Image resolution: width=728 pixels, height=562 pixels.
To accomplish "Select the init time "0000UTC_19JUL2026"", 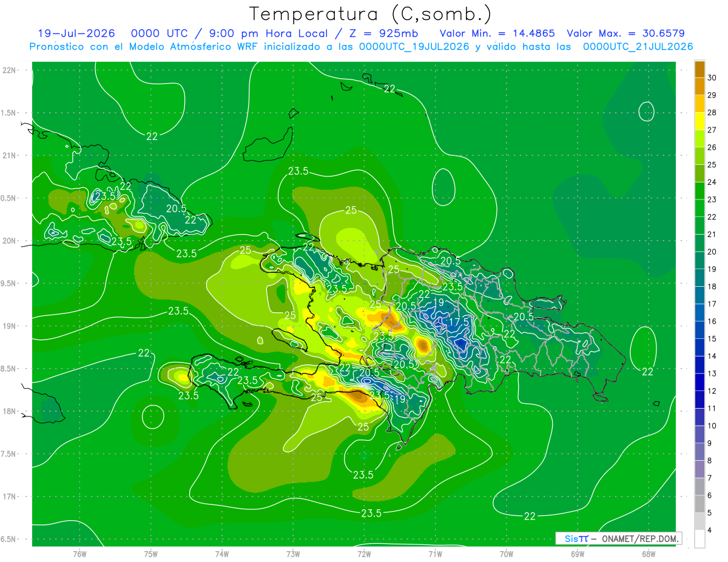I will [x=414, y=47].
